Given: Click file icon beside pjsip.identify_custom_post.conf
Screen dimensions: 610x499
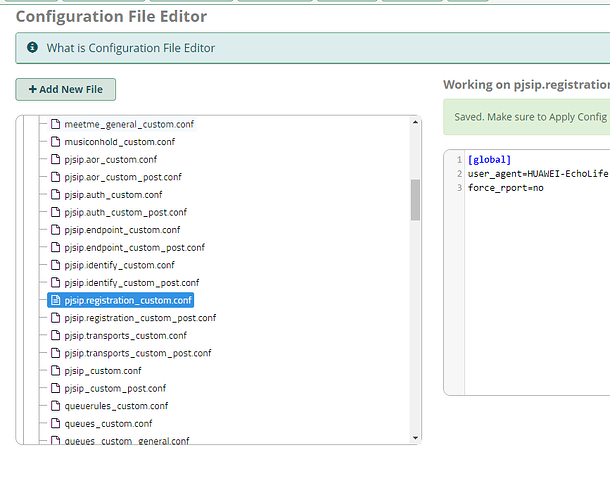Looking at the screenshot, I should coord(56,283).
